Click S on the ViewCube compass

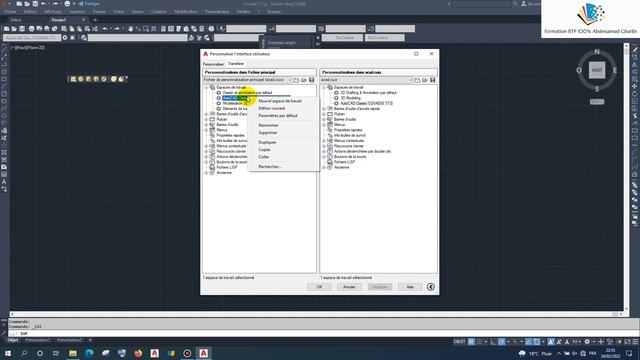tap(597, 89)
